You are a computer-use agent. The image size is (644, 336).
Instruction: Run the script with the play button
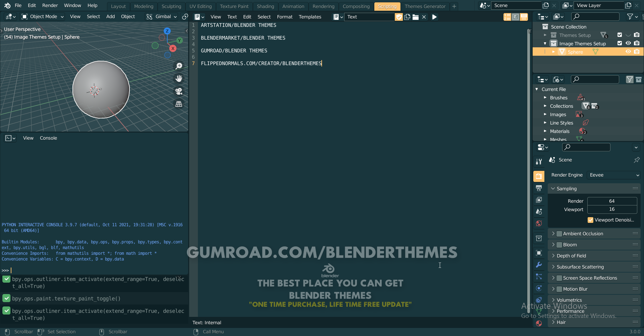point(434,17)
